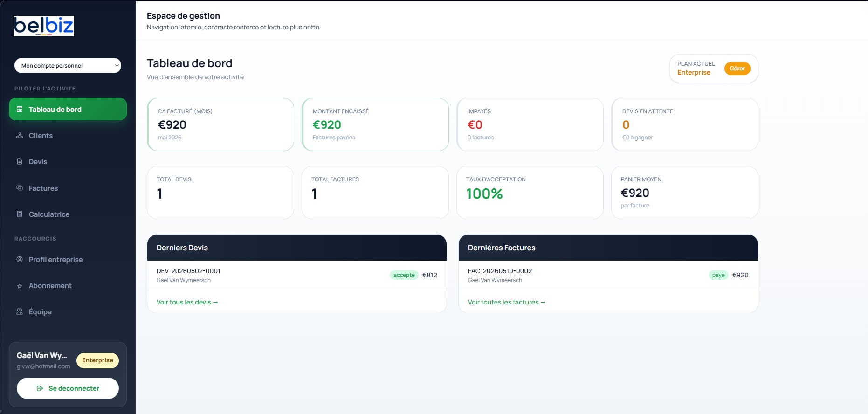Navigate to Factures in sidebar
The image size is (868, 414).
pyautogui.click(x=68, y=188)
